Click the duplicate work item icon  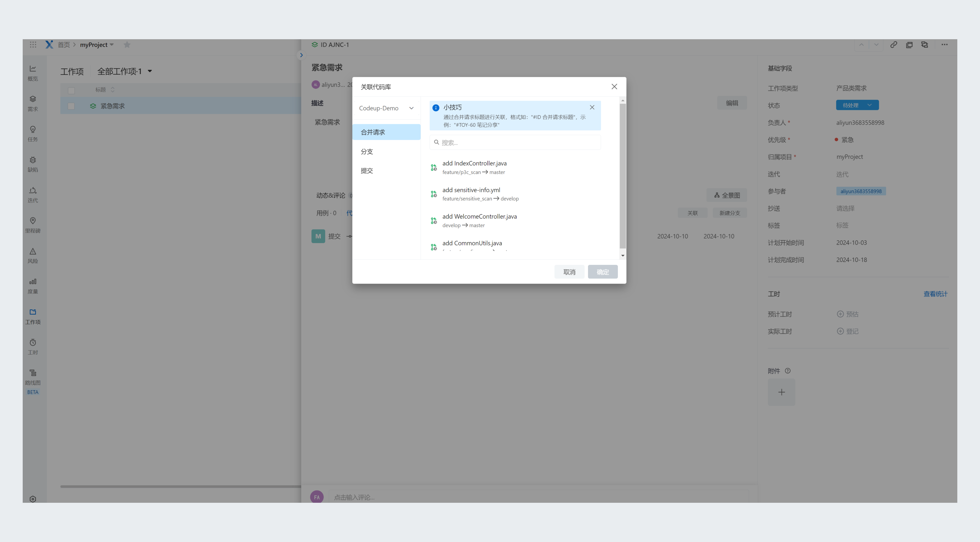[909, 45]
